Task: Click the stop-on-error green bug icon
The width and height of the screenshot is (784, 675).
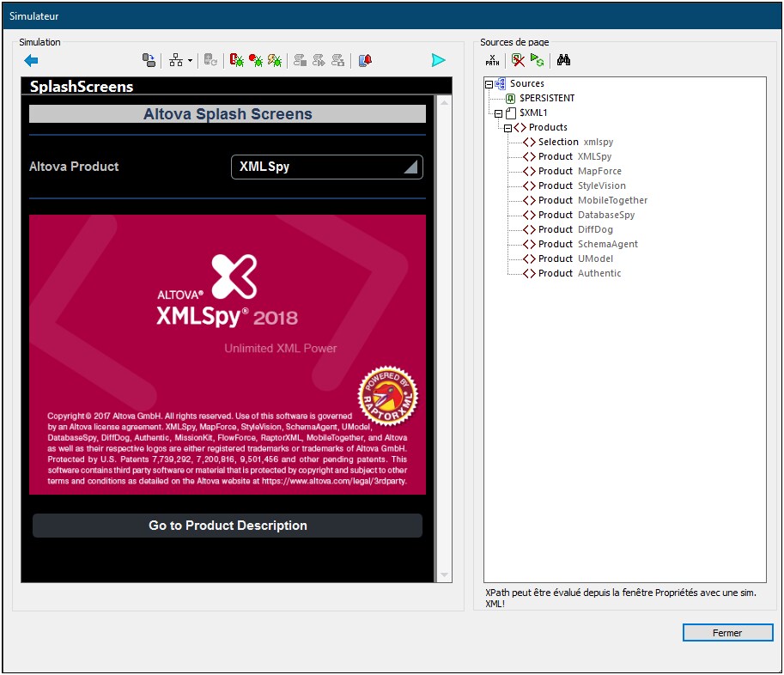Action: coord(236,60)
